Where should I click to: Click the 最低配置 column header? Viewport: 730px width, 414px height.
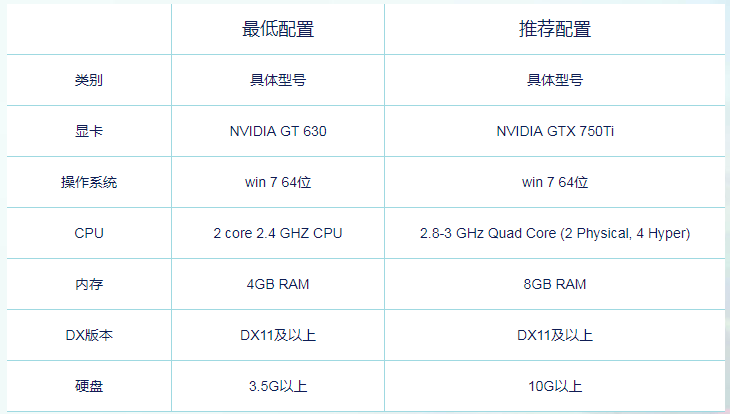click(x=278, y=29)
